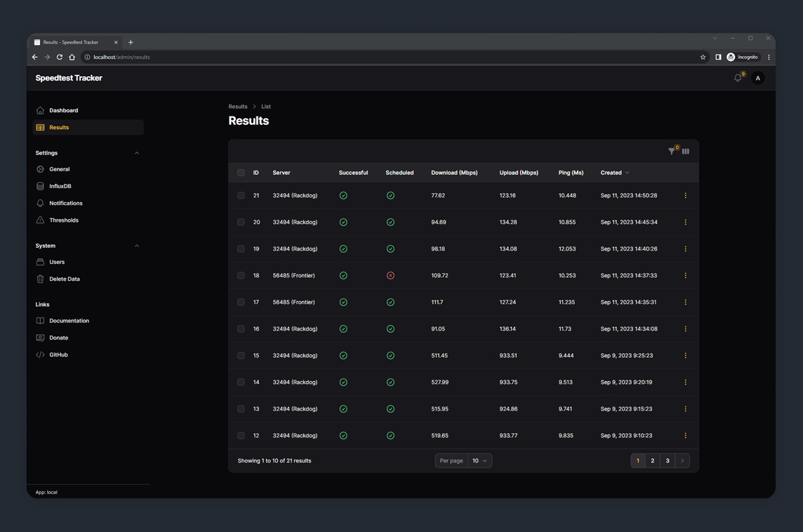The height and width of the screenshot is (532, 803).
Task: Open the Donate link
Action: 88,338
